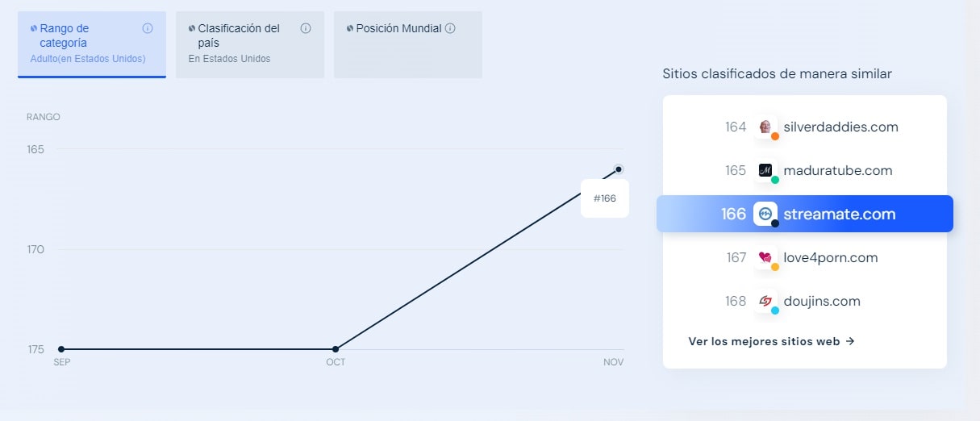The image size is (980, 421).
Task: Select the highlighted streamate.com row
Action: [805, 214]
